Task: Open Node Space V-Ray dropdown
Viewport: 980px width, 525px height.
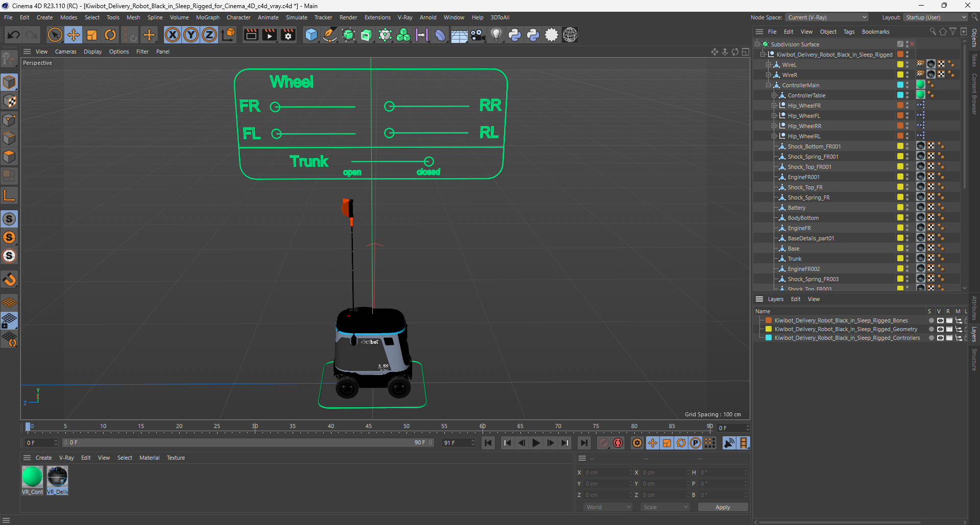Action: click(827, 17)
